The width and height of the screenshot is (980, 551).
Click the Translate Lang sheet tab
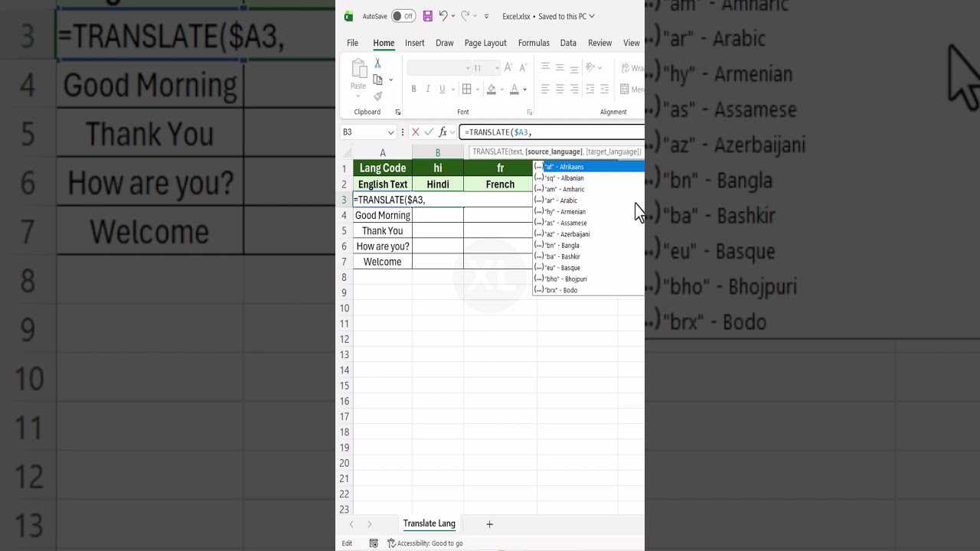430,523
